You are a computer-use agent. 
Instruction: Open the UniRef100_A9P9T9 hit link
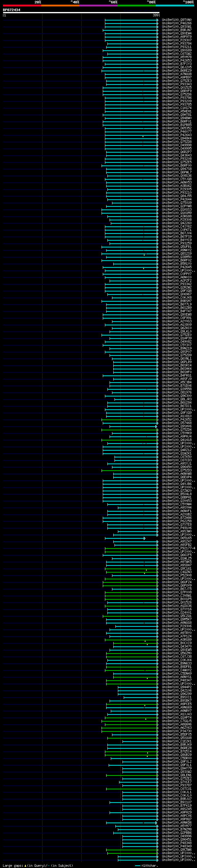tap(177, 37)
